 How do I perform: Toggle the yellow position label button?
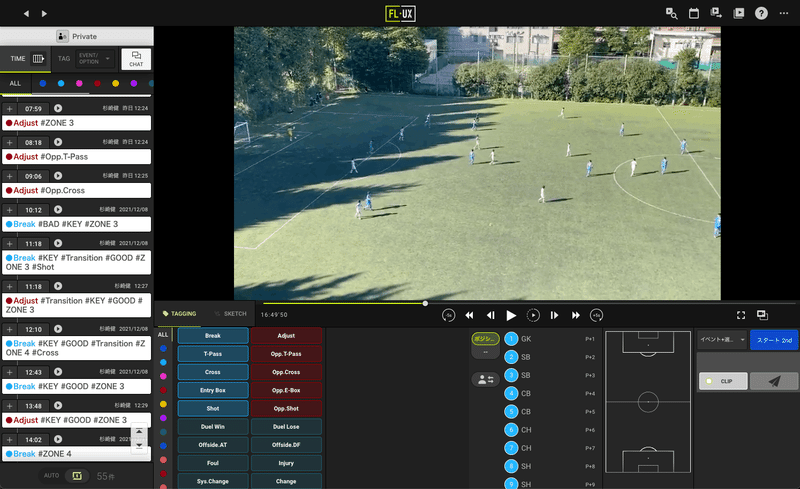[485, 338]
